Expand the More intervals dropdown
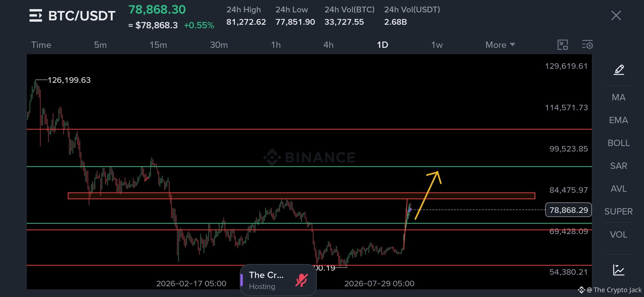Screen dimensions: 644x297 (x=500, y=45)
